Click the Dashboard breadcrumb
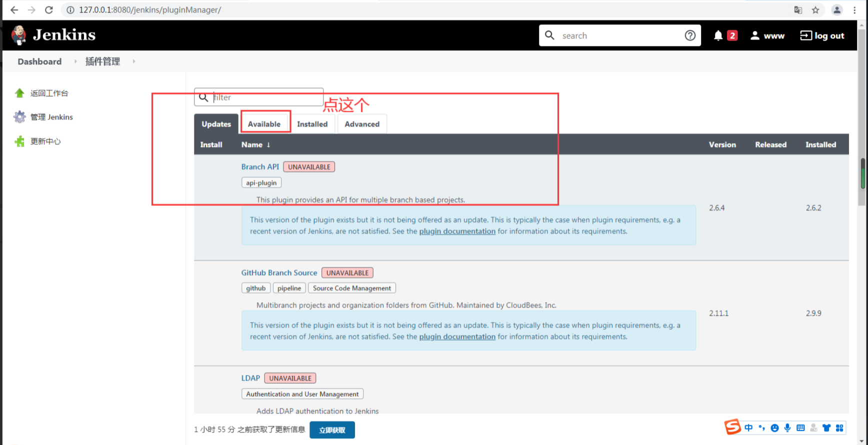Viewport: 868px width, 445px height. point(39,61)
